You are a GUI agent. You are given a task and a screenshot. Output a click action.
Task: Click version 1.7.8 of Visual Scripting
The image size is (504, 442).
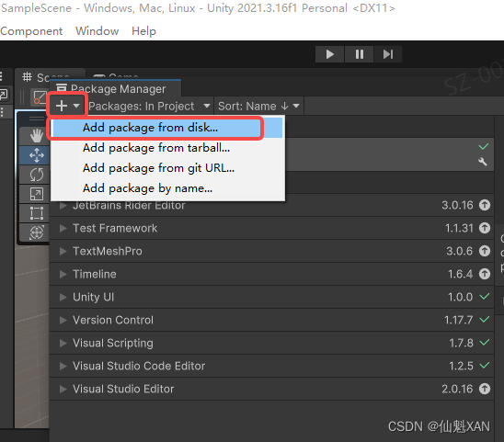pos(461,343)
